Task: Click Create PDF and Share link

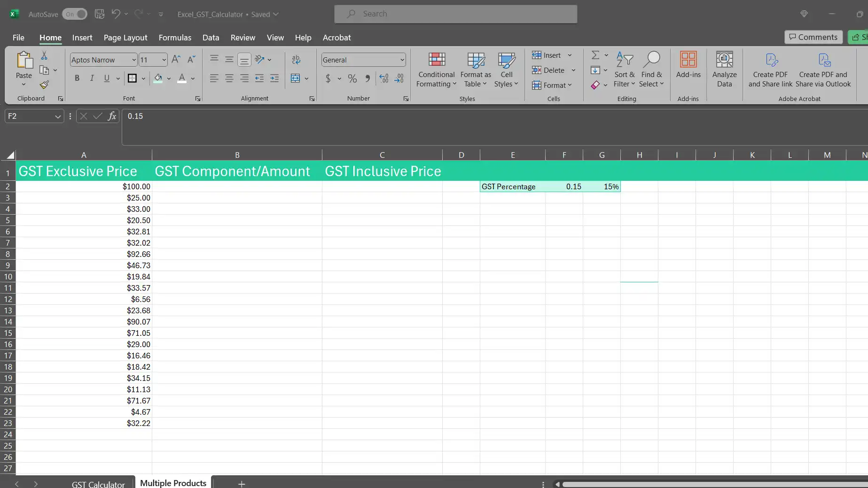Action: coord(770,70)
